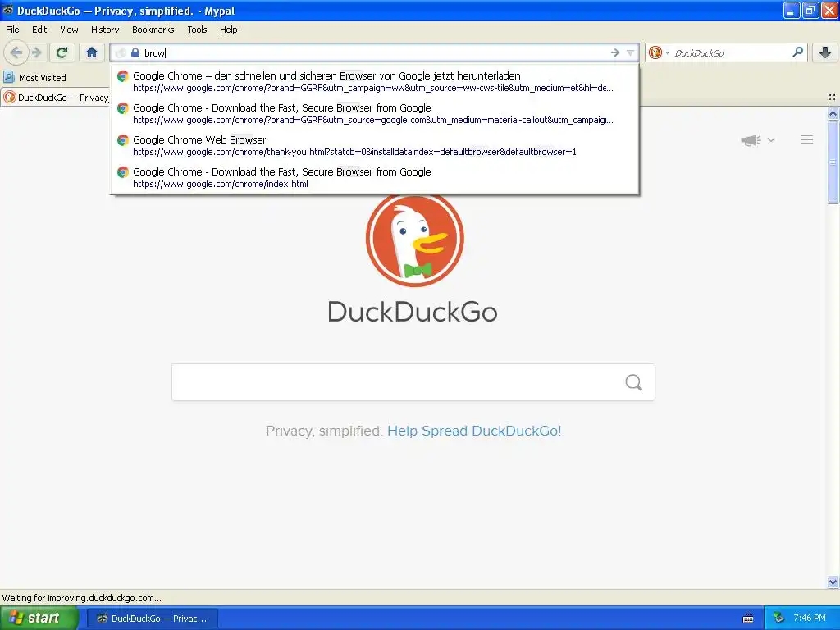Open the Tools menu

[x=197, y=30]
